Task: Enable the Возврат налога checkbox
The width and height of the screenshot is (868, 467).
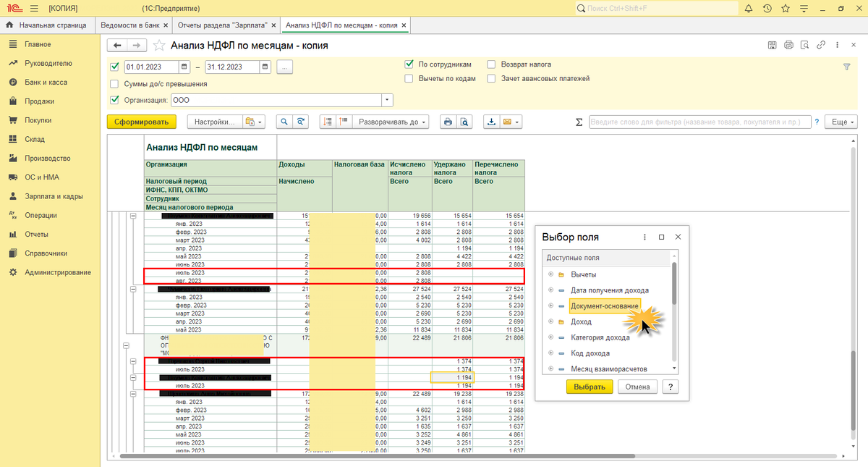Action: point(492,64)
